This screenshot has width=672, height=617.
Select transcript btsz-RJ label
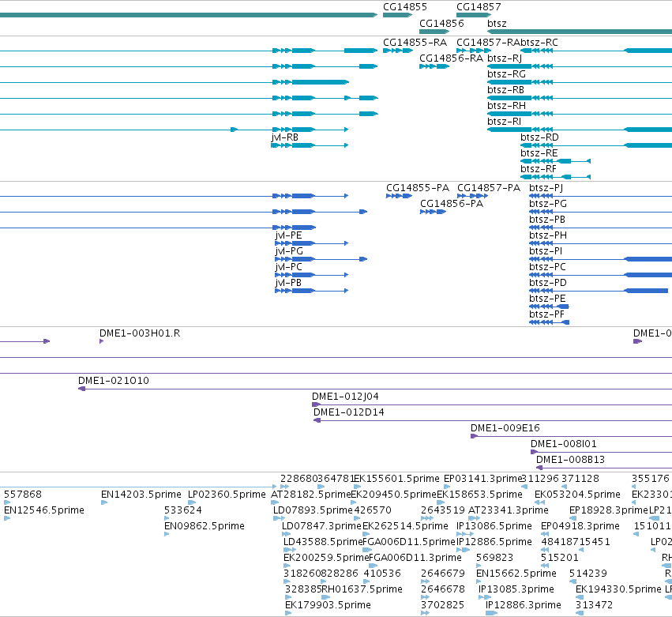pos(505,58)
